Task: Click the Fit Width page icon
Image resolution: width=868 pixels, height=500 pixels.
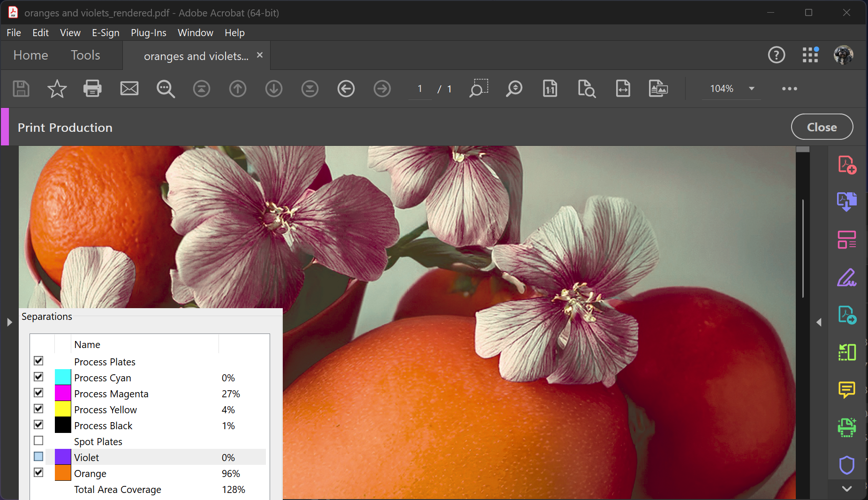Action: point(623,89)
